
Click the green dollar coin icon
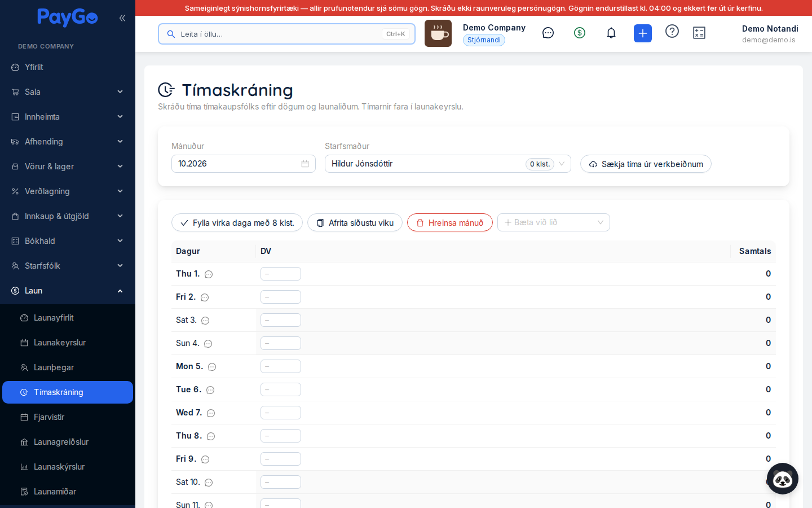click(x=580, y=33)
